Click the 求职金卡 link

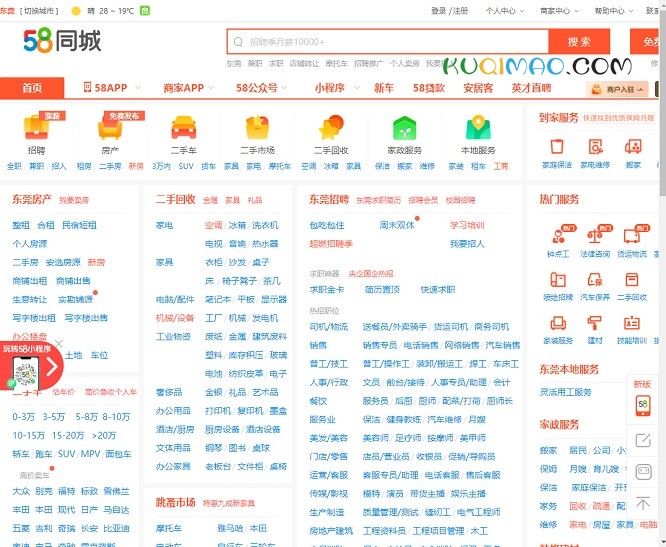[x=327, y=290]
